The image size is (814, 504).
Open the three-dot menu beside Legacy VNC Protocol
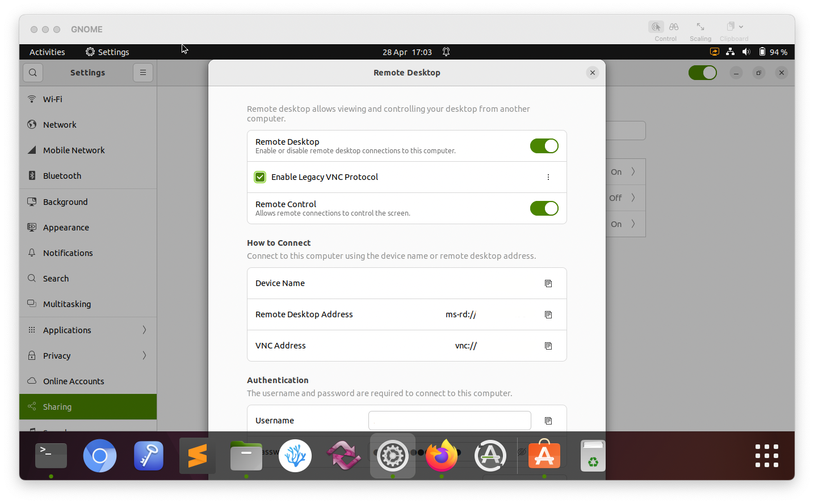coord(548,177)
